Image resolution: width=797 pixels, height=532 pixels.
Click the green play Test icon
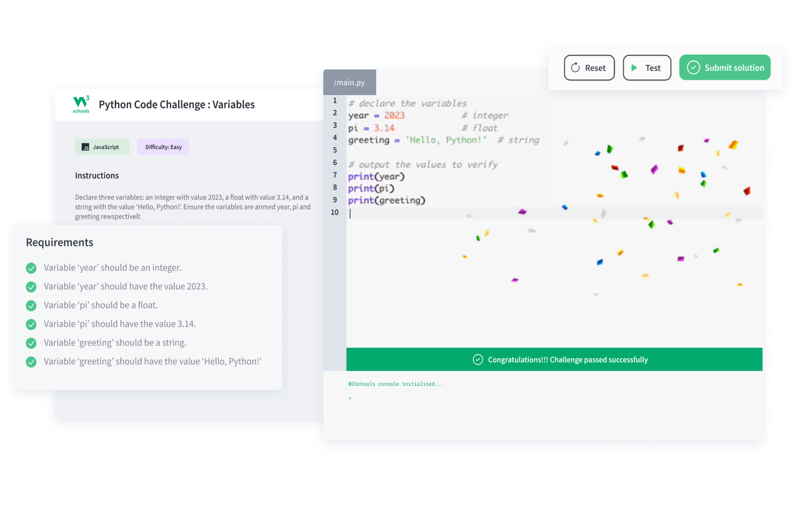pos(634,68)
